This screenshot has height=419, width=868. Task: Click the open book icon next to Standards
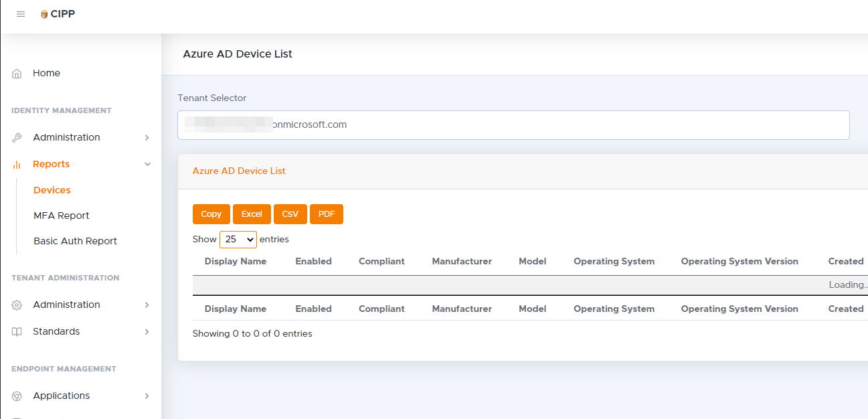click(x=17, y=331)
